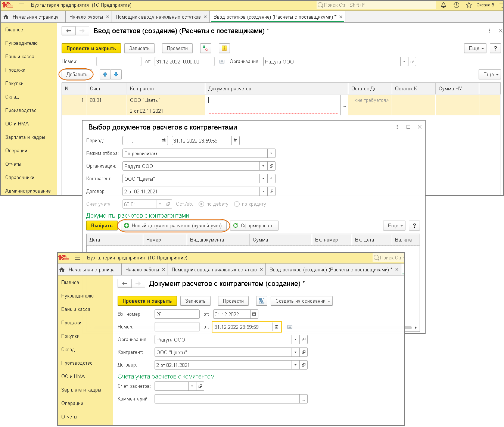Expand the Контрагент dropdown in the selection dialog
Viewport: 504px width, 427px height.
pyautogui.click(x=263, y=179)
